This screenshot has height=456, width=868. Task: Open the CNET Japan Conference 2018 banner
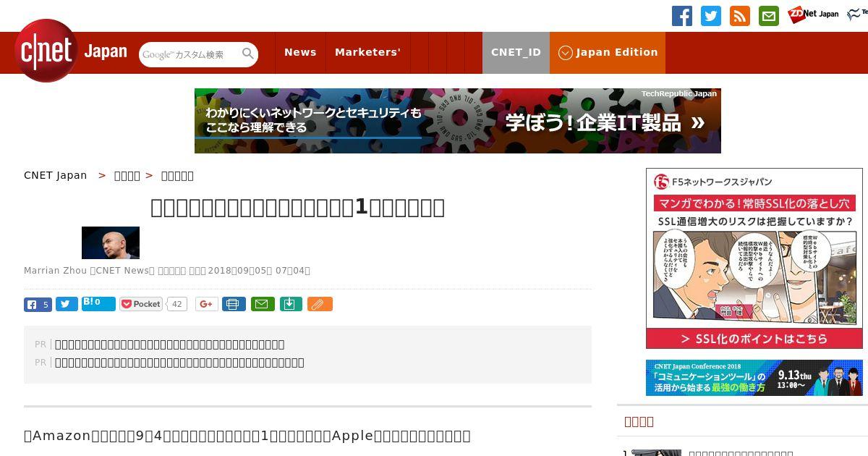754,378
